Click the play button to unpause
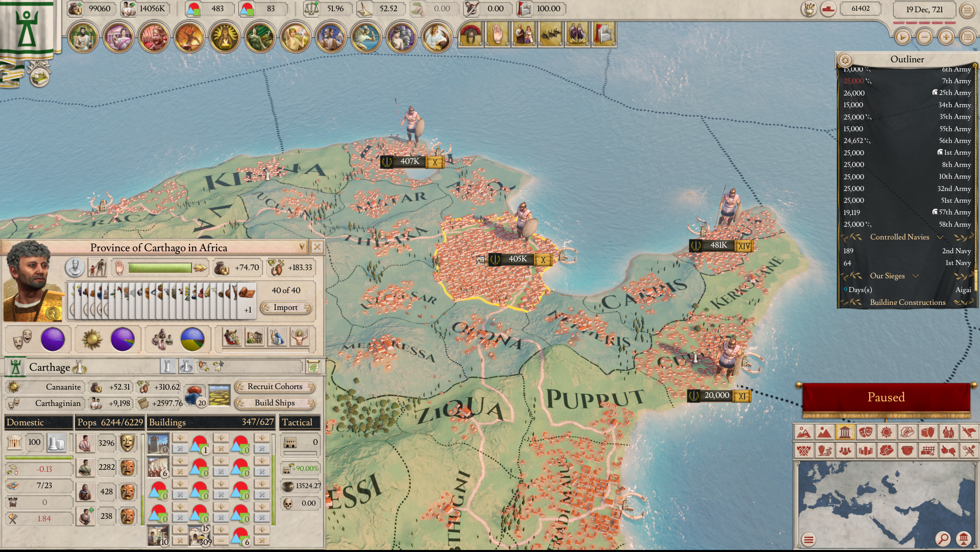Screen dimensions: 980x552 [902, 37]
